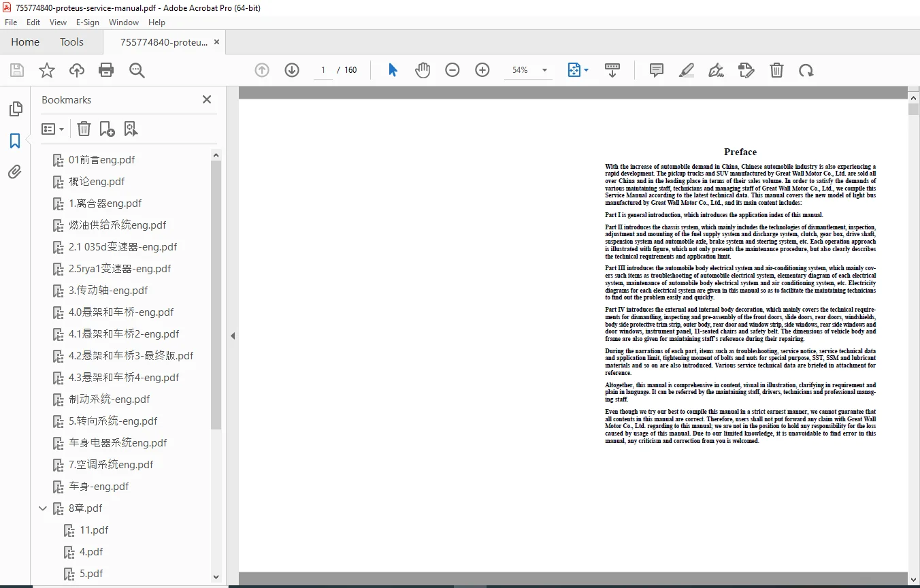
Task: Open the Help menu
Action: coord(157,22)
